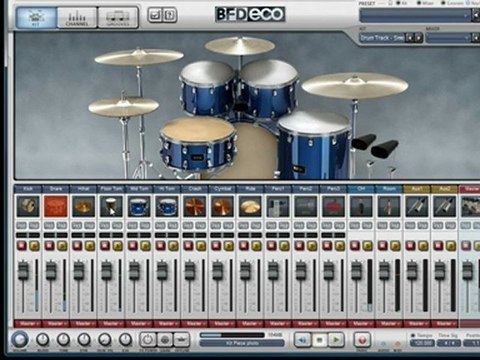Click the red panic button
This screenshot has width=480, height=360.
coord(362,340)
